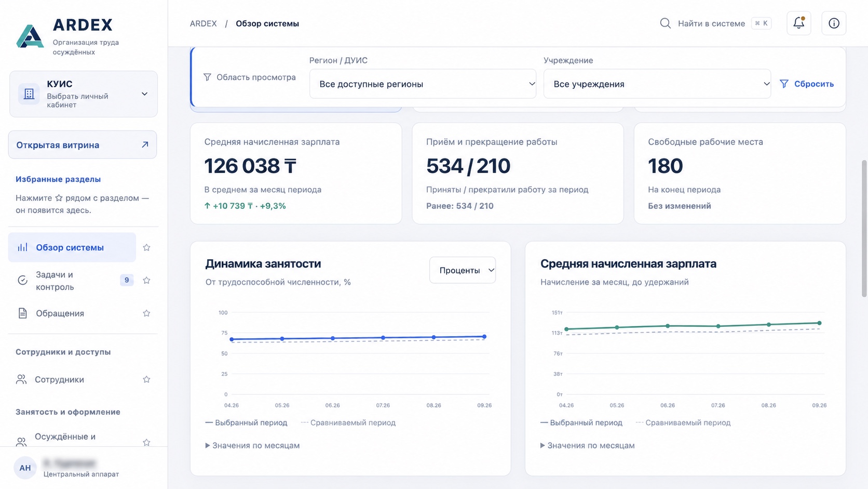Open the Проценты dropdown in Динамика занятости
Viewport: 868px width, 489px height.
(x=463, y=270)
